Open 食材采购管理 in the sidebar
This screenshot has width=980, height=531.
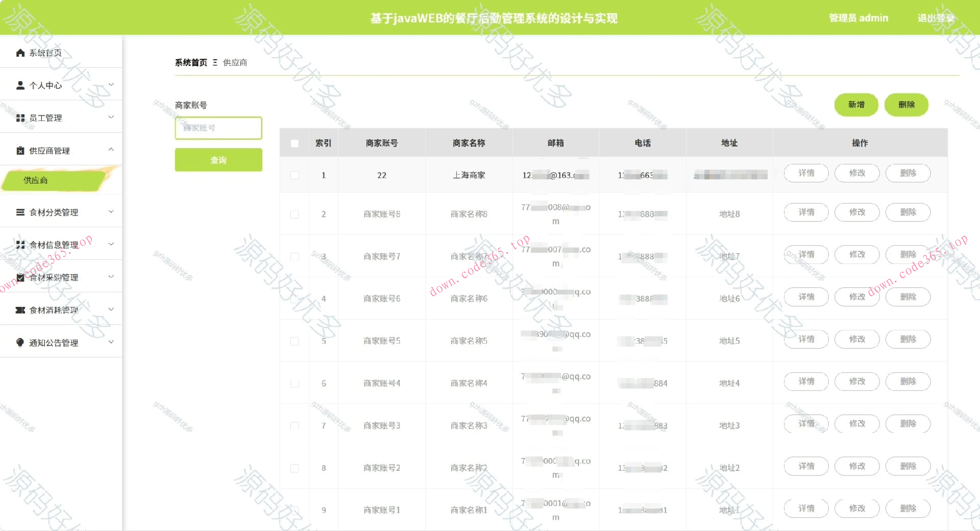coord(61,277)
